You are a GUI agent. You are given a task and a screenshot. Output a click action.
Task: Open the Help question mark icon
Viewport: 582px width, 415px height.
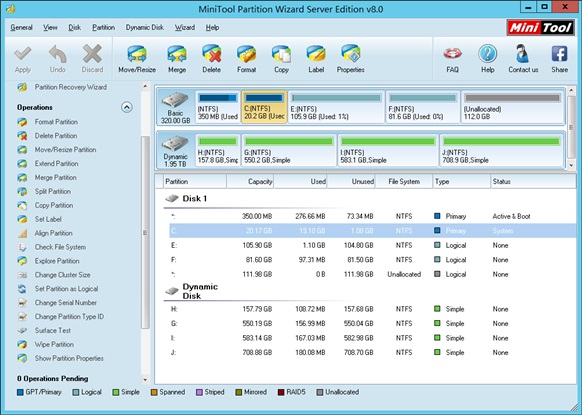(487, 54)
